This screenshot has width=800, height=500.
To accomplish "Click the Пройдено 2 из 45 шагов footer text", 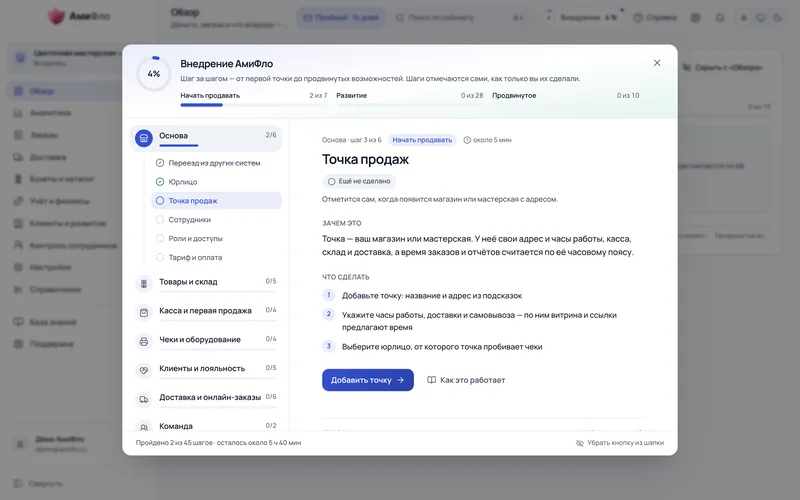I will click(218, 443).
